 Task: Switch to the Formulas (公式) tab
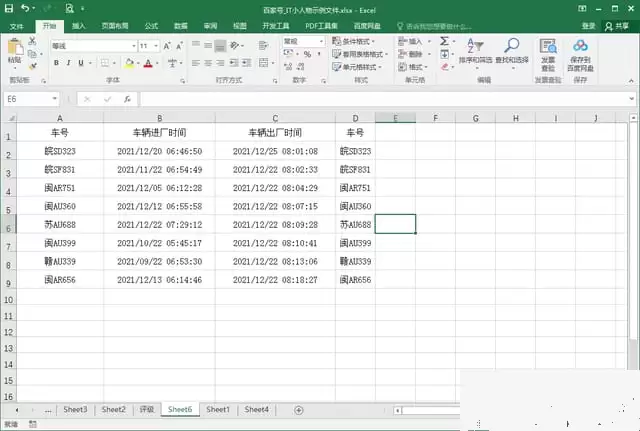coord(151,26)
